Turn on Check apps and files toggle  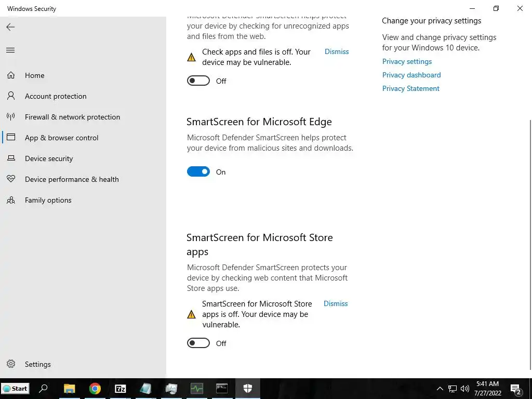point(198,81)
